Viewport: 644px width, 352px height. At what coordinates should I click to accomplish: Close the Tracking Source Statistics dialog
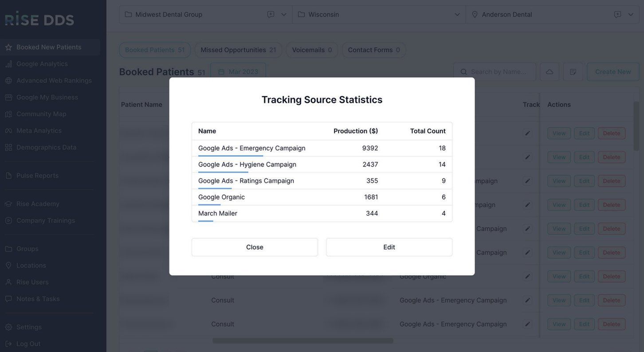pos(255,247)
